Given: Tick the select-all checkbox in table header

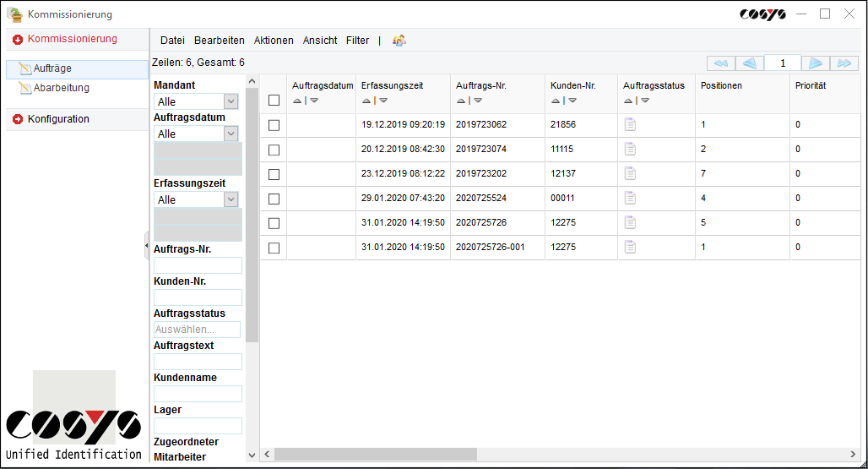Looking at the screenshot, I should [x=274, y=101].
